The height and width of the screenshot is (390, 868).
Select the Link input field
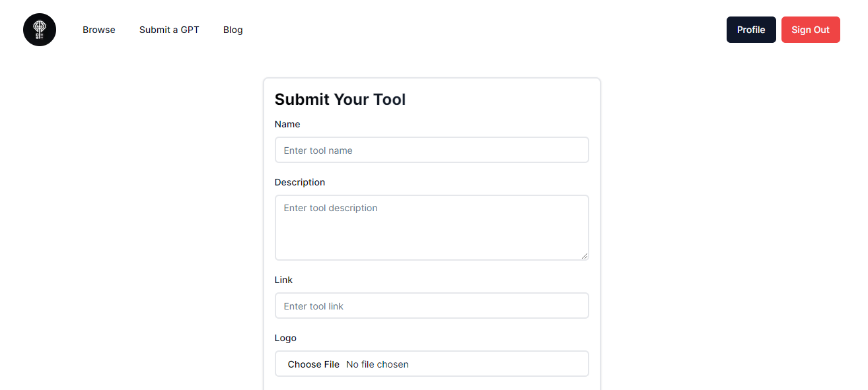pos(431,306)
